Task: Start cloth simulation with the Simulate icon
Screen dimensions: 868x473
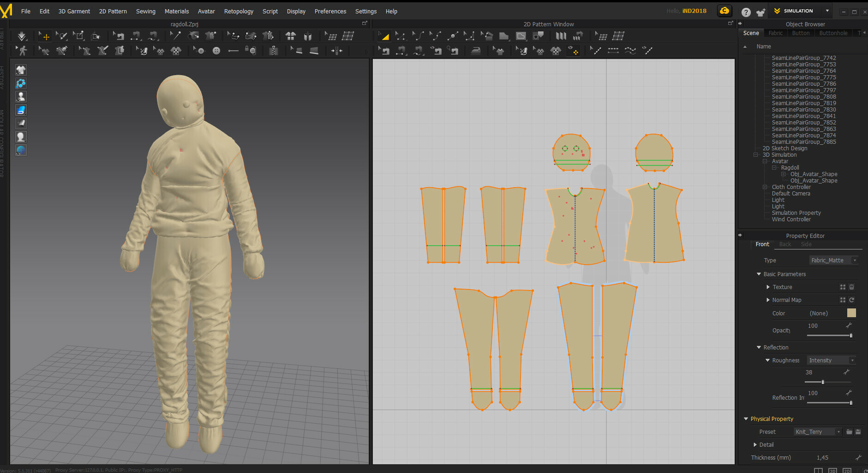Action: (22, 36)
